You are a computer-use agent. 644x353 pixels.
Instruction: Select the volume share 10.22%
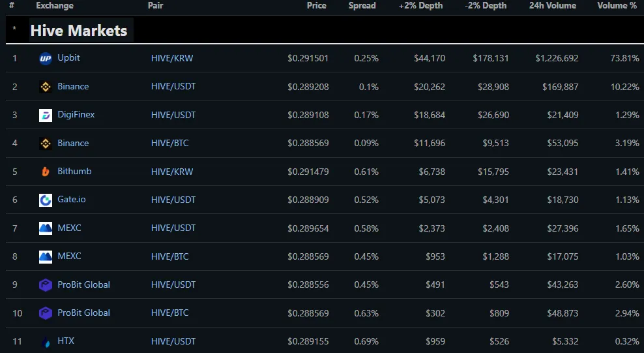pos(624,87)
